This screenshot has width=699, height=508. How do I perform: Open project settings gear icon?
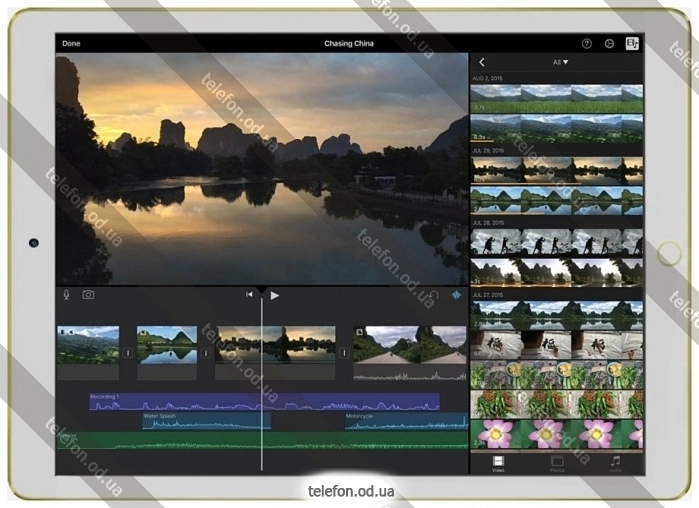[609, 44]
